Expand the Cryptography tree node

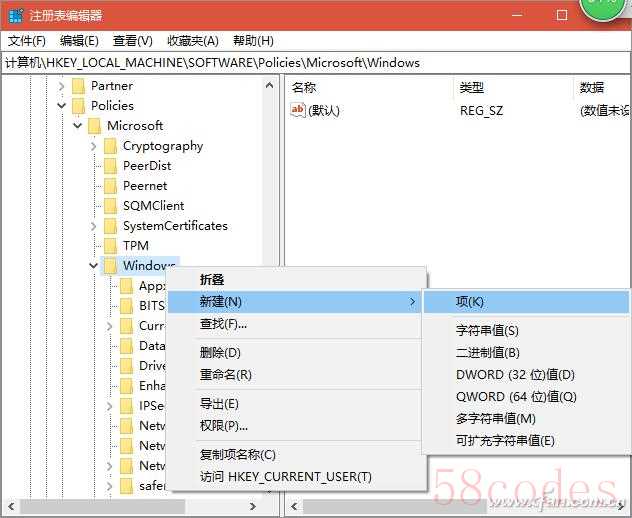pyautogui.click(x=94, y=146)
